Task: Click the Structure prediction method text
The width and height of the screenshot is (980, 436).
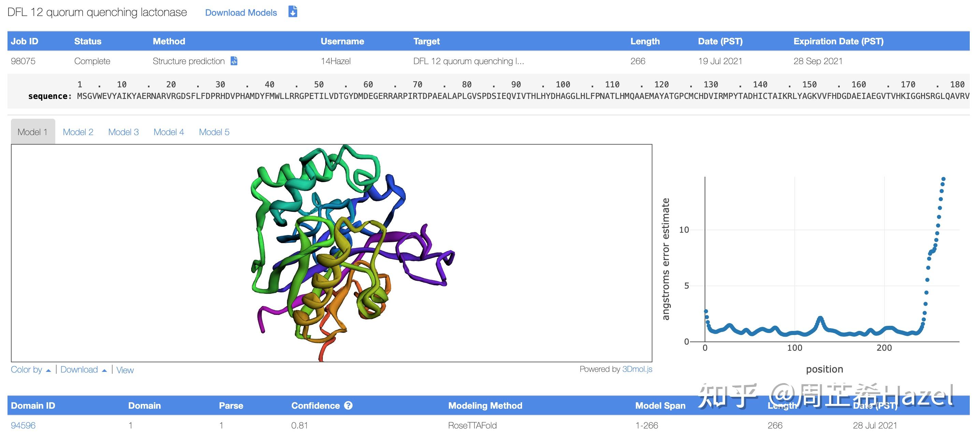Action: [x=189, y=61]
